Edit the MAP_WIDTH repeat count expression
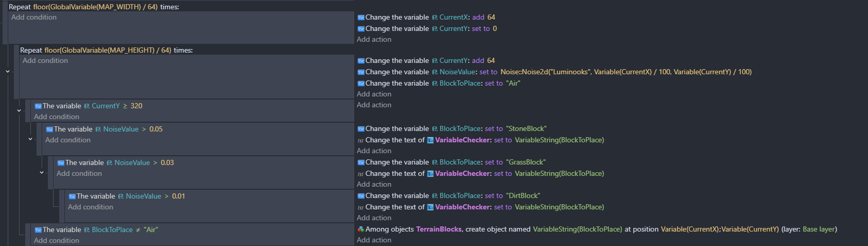The height and width of the screenshot is (246, 868). [x=95, y=7]
